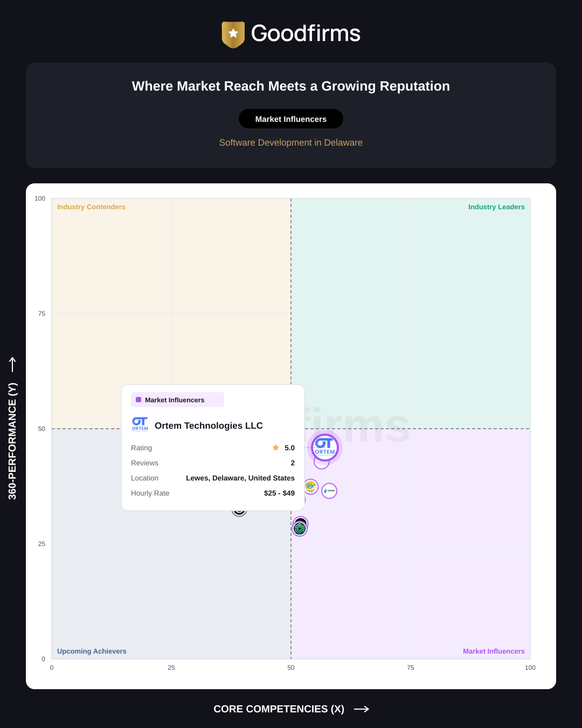Click the Reviews count 2 in tooltip
This screenshot has height=728, width=582.
[293, 463]
